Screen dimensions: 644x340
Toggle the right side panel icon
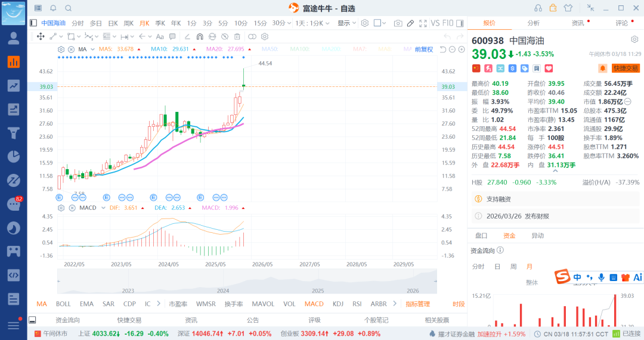click(x=460, y=23)
